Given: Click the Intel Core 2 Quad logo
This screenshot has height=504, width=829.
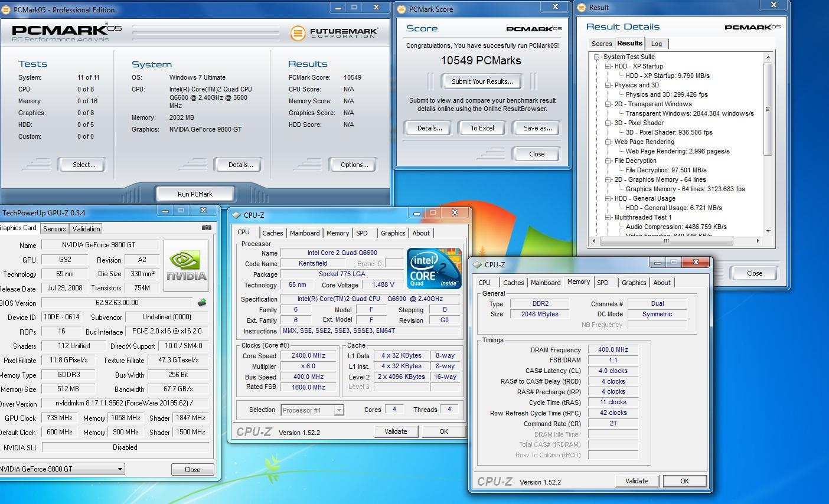Looking at the screenshot, I should point(433,268).
